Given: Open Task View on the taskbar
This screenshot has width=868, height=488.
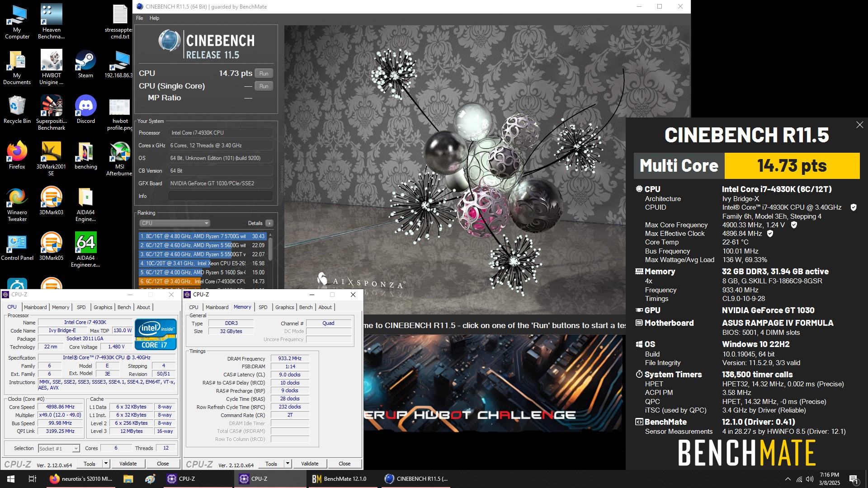Looking at the screenshot, I should [x=33, y=479].
